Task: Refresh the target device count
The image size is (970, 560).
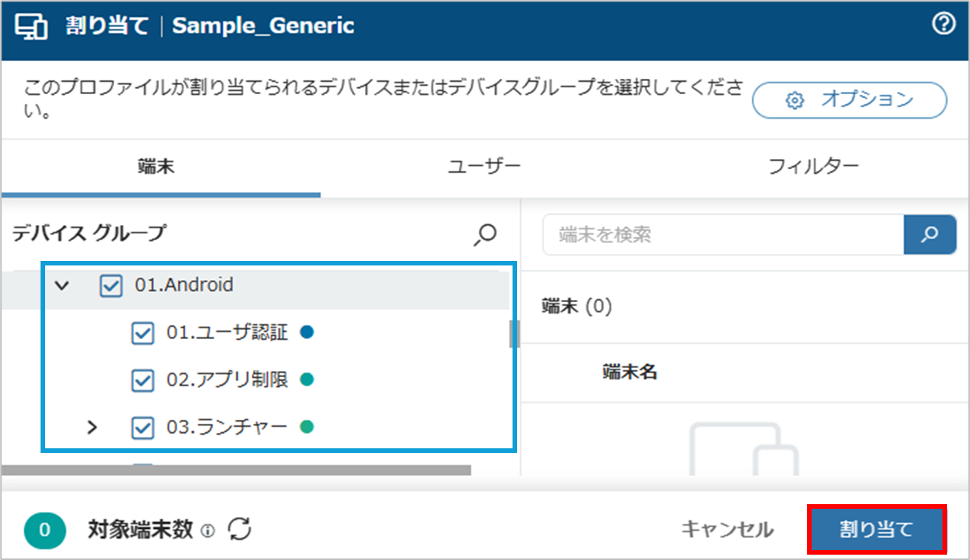Action: [x=240, y=529]
